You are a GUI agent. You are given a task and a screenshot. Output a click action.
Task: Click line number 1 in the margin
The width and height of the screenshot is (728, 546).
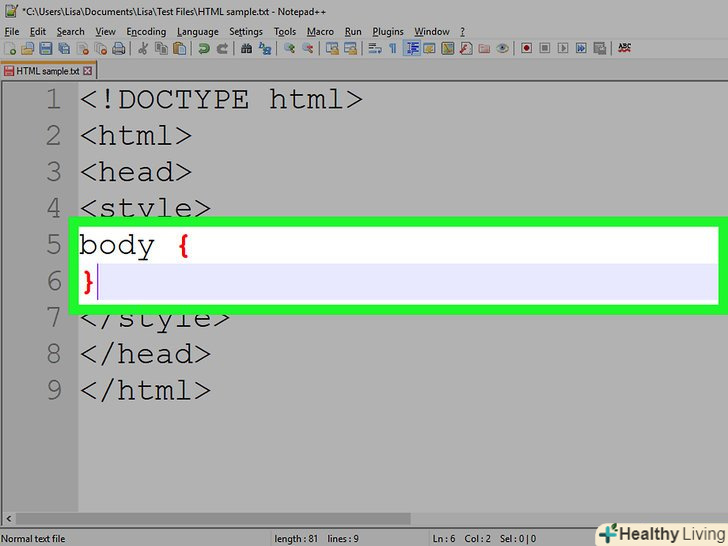click(54, 100)
